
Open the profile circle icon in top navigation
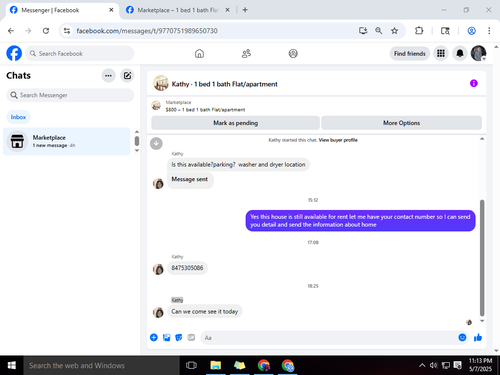pyautogui.click(x=293, y=53)
